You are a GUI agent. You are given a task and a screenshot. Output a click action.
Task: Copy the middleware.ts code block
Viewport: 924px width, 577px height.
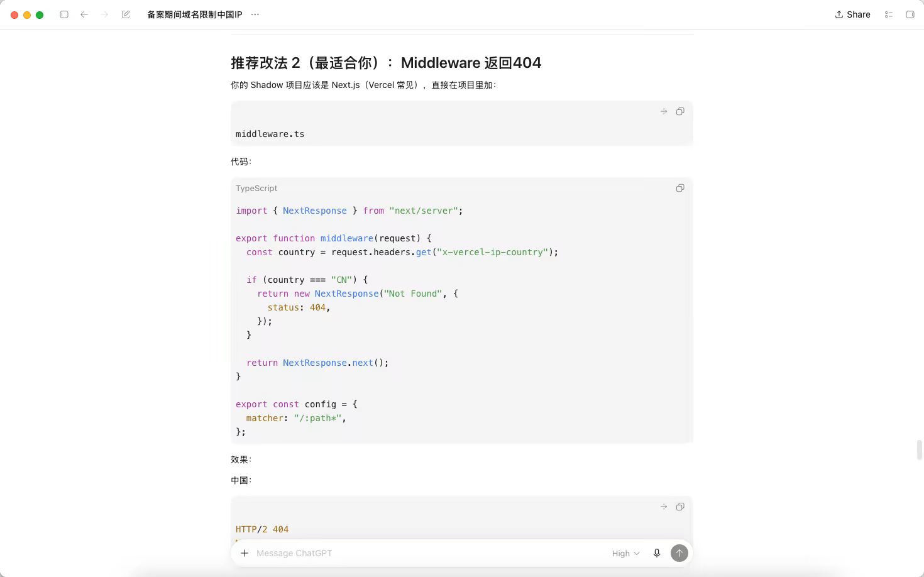[680, 111]
